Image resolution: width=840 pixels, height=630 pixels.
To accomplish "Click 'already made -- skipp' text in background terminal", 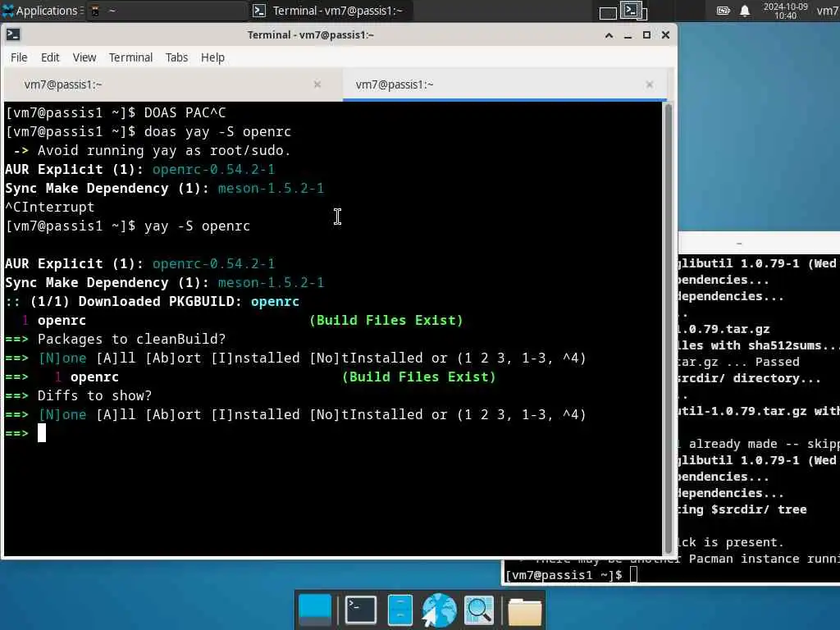I will [x=764, y=444].
